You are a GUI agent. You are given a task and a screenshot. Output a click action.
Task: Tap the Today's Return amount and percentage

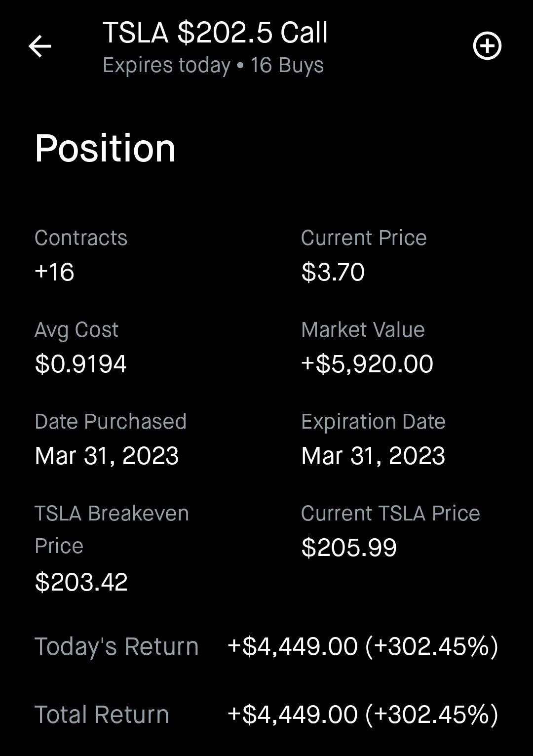[363, 646]
